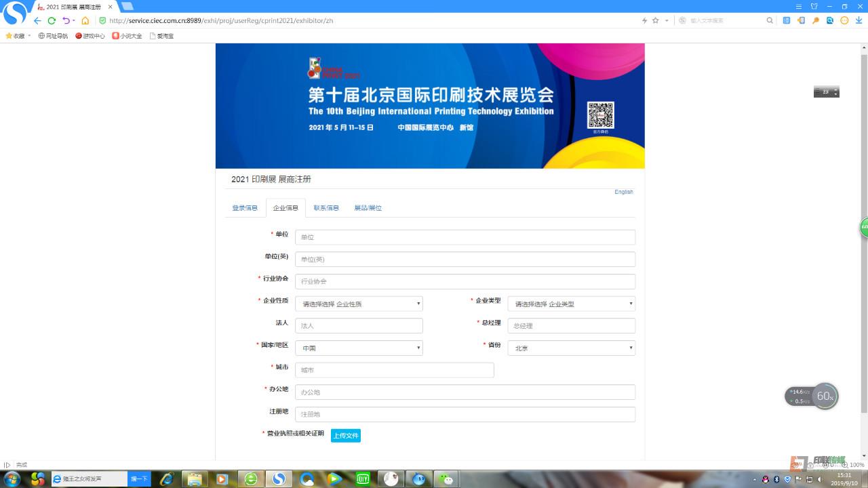This screenshot has height=488, width=868.
Task: Switch to the 登录信息 tab
Action: tap(245, 208)
